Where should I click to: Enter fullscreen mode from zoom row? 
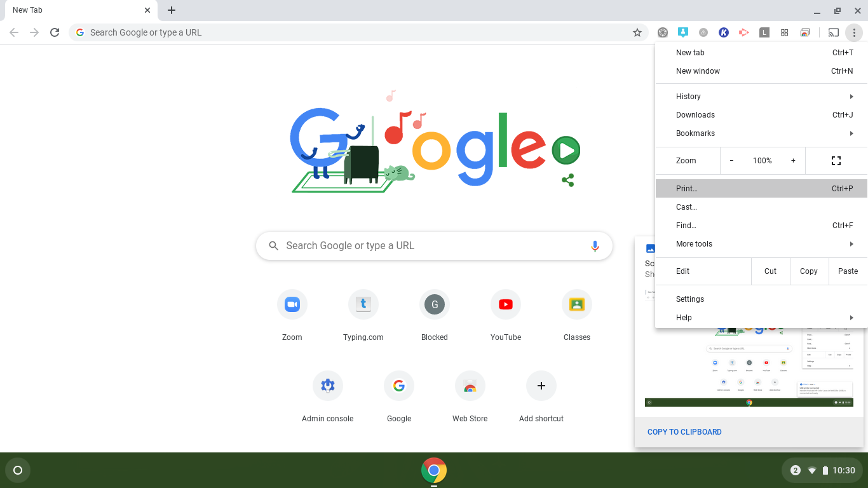point(836,161)
